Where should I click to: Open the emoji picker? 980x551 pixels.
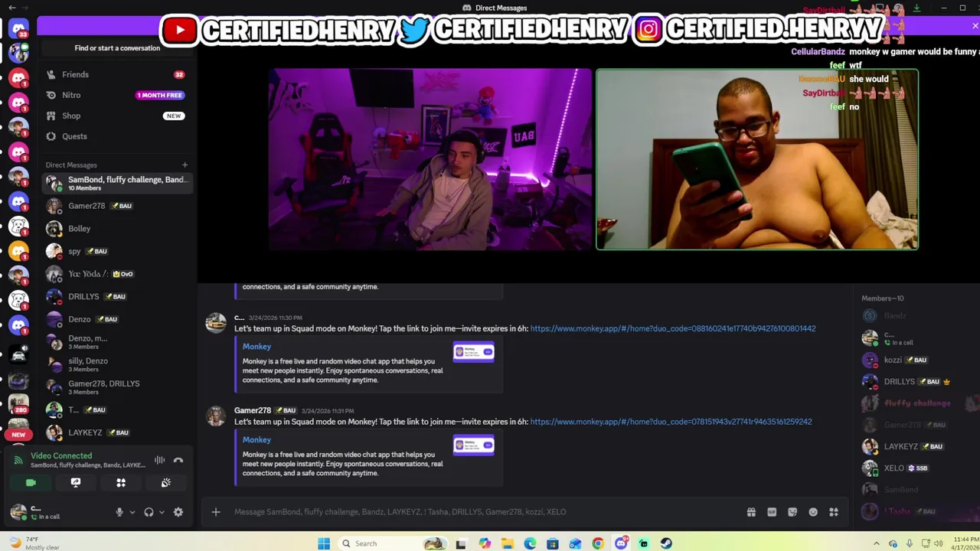pos(813,512)
